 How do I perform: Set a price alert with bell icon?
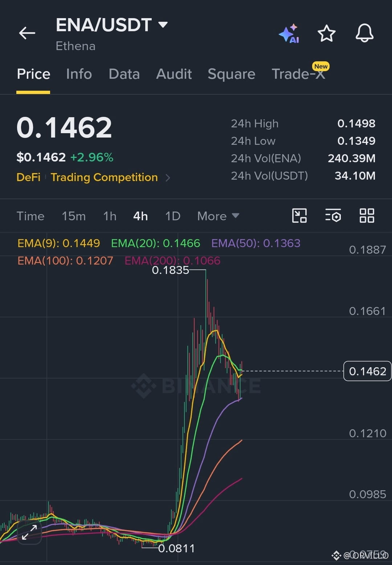click(364, 33)
